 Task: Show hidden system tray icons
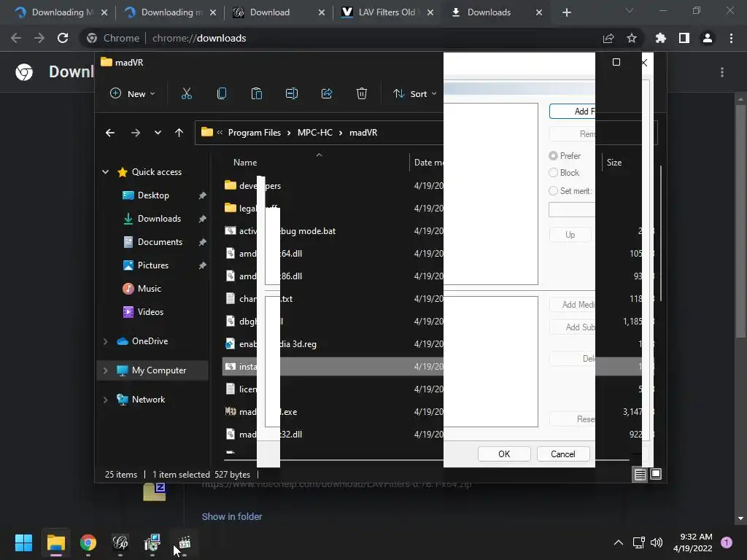pyautogui.click(x=619, y=542)
